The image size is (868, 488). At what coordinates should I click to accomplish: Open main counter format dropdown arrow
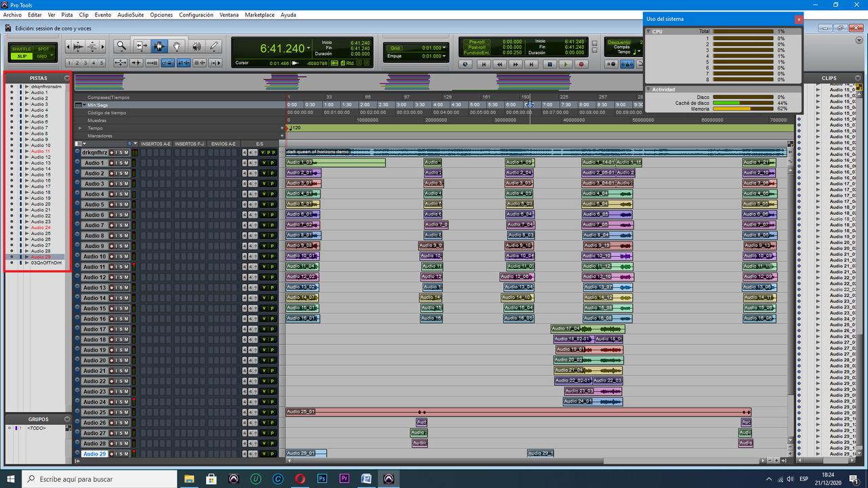(309, 48)
